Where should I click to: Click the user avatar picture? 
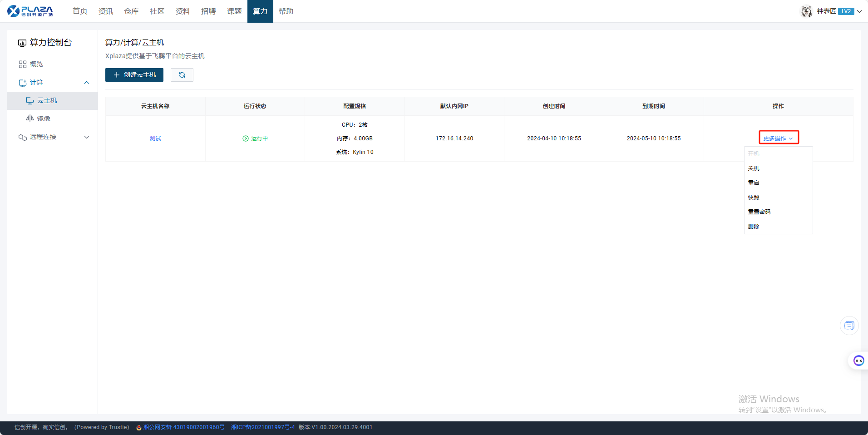click(x=806, y=11)
